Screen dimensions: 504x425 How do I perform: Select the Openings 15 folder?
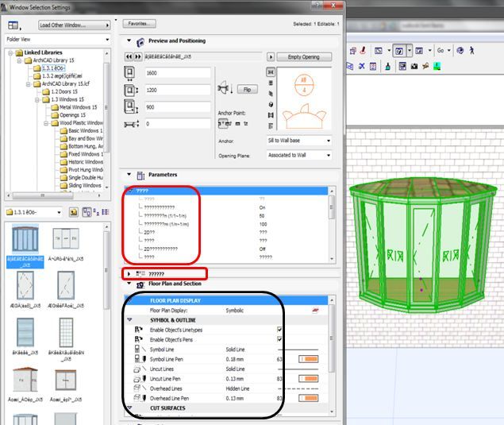coord(73,115)
